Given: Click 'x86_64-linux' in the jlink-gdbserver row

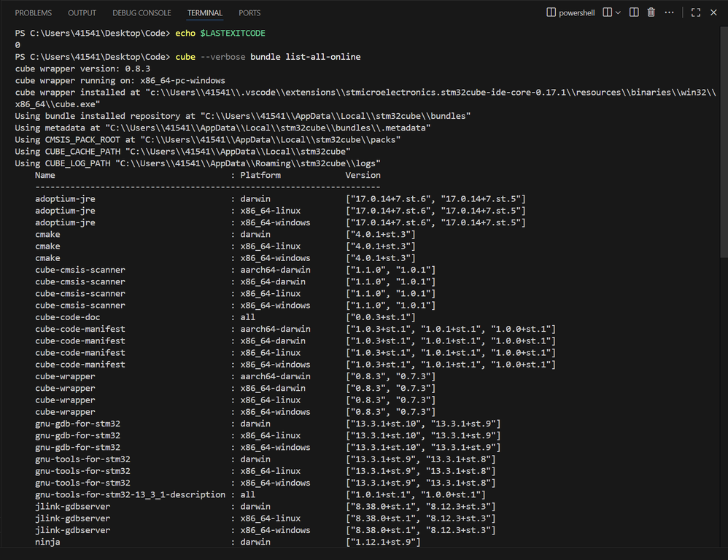Looking at the screenshot, I should [270, 518].
